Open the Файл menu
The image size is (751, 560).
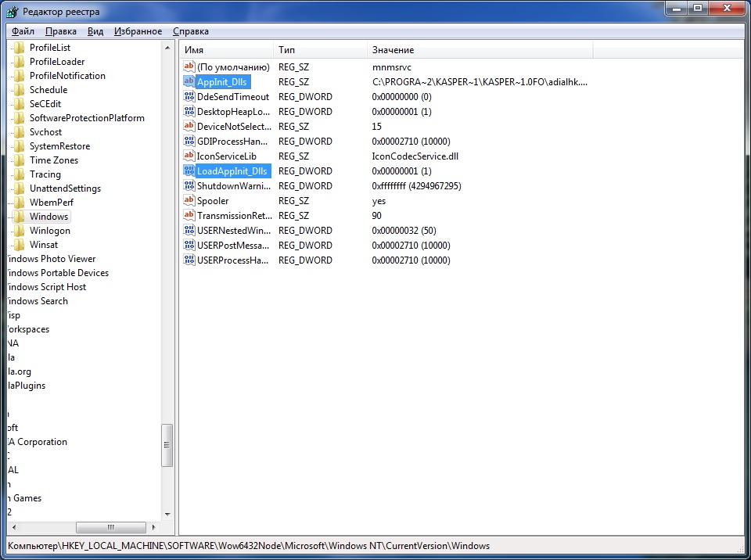[23, 31]
